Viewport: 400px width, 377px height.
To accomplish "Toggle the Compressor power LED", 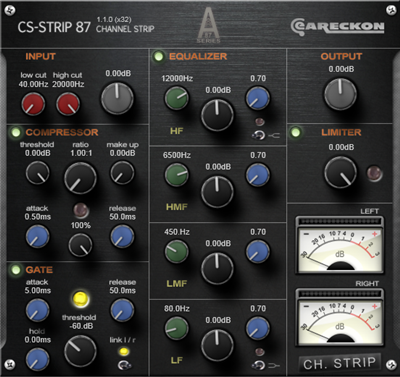I will click(x=16, y=132).
